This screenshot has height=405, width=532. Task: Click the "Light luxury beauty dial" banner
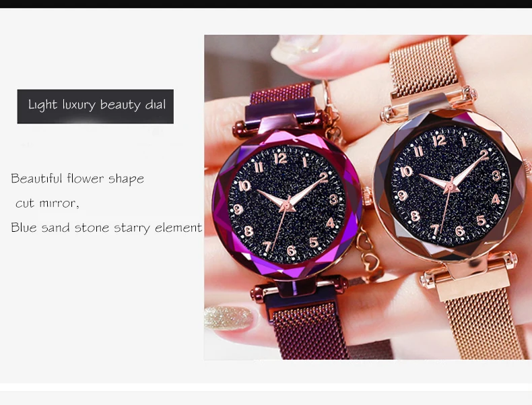click(96, 106)
